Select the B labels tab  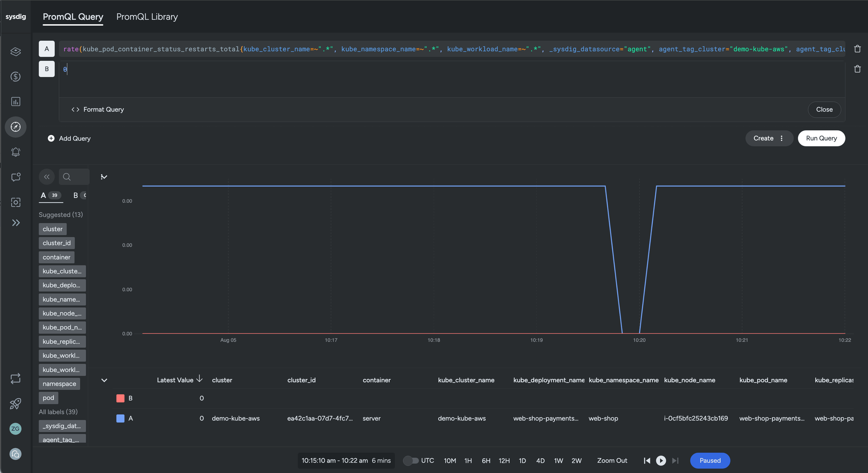(x=76, y=195)
